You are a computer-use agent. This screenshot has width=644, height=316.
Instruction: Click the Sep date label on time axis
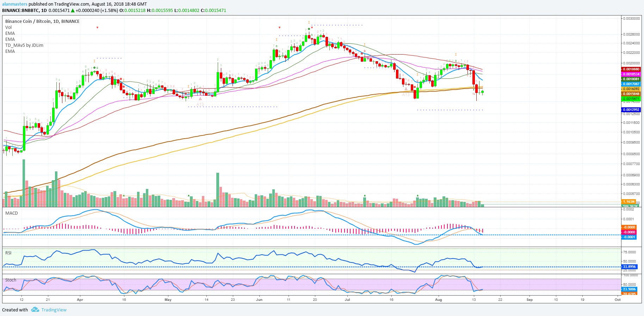coord(530,300)
